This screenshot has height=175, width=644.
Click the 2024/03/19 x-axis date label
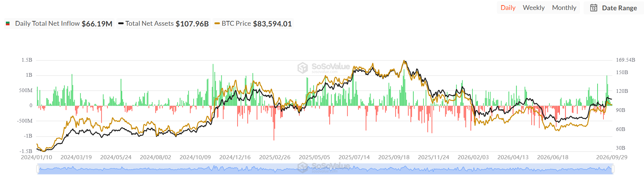tap(76, 157)
